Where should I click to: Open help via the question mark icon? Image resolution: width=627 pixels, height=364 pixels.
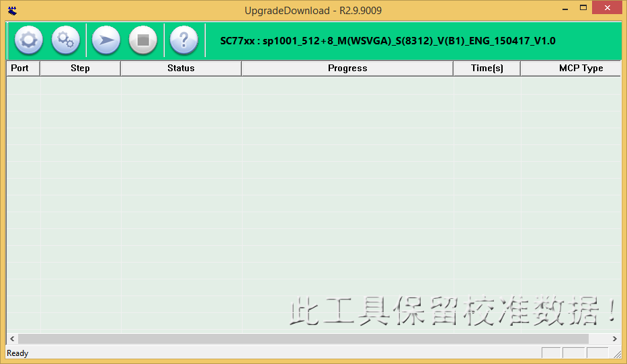click(183, 40)
